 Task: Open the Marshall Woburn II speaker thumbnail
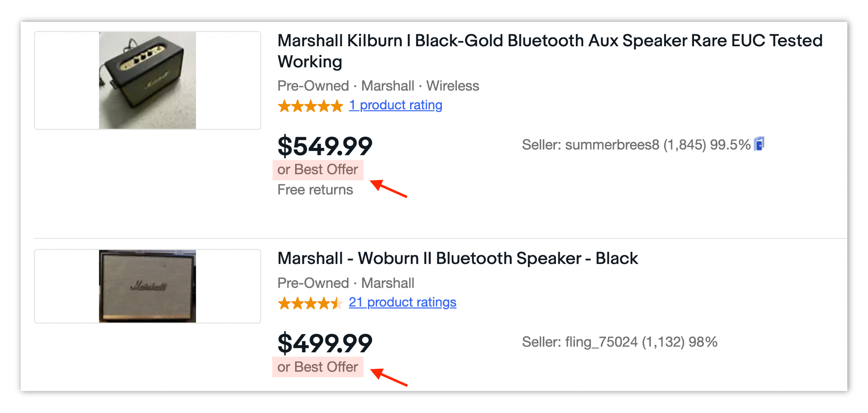coord(148,286)
